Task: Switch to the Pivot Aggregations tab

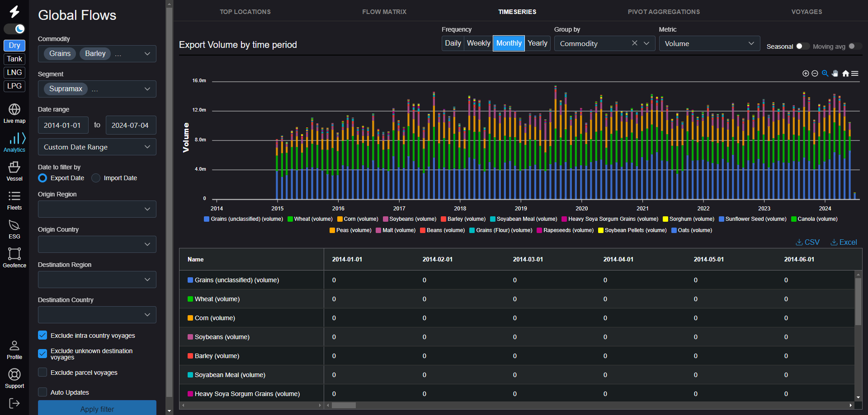Action: (x=664, y=12)
